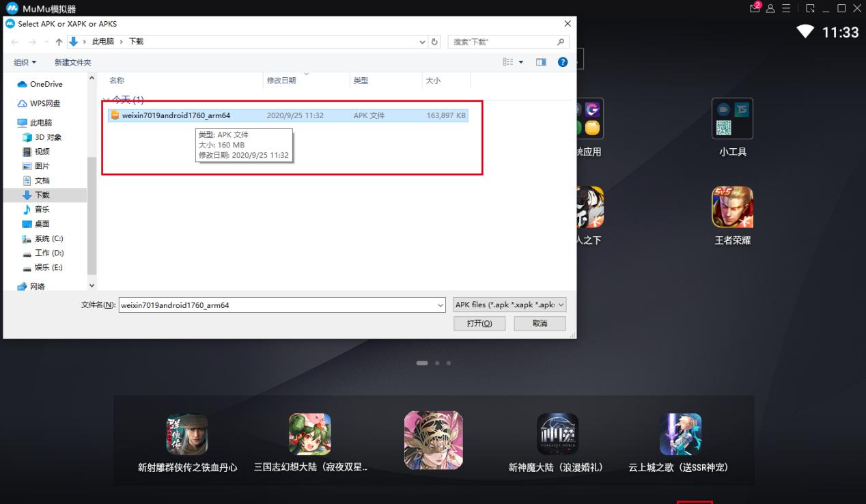Click the home screen page indicator

(434, 363)
